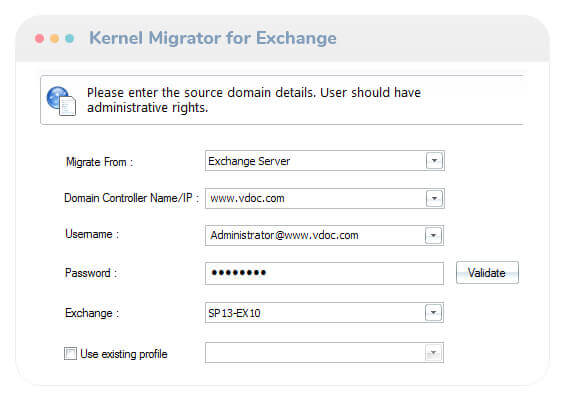Open Migrate From dropdown arrow
This screenshot has height=401, width=565.
click(434, 161)
